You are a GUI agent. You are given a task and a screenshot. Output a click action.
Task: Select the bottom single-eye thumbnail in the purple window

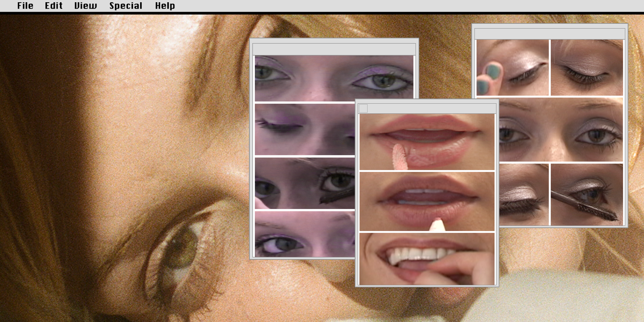coord(305,234)
